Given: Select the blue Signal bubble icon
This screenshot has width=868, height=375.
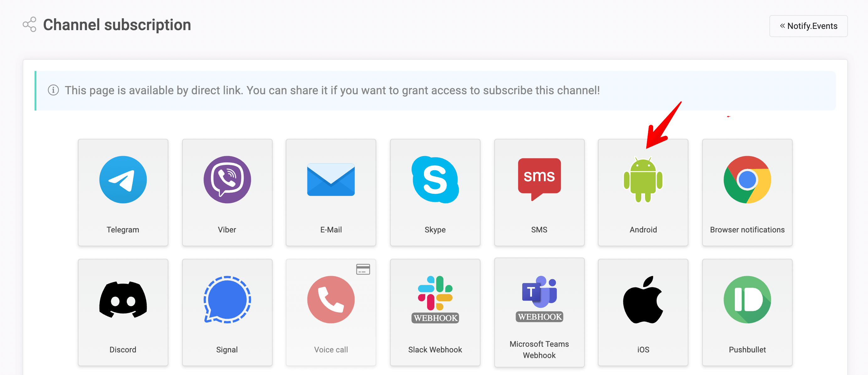Looking at the screenshot, I should pyautogui.click(x=227, y=300).
